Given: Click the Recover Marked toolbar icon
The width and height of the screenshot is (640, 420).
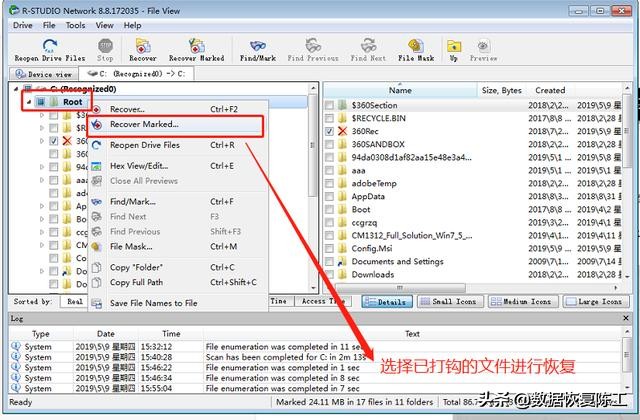Looking at the screenshot, I should (x=196, y=45).
